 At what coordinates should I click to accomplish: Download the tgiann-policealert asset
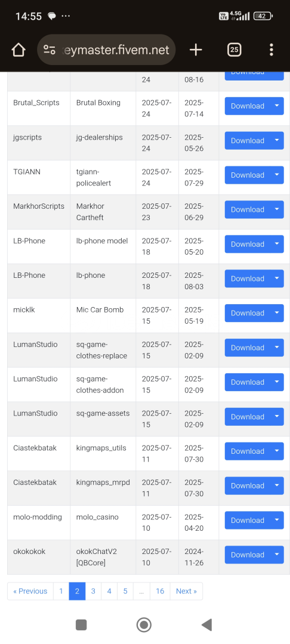[247, 175]
